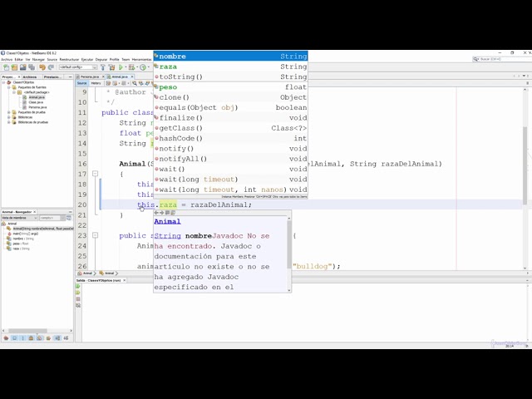The width and height of the screenshot is (532, 399).
Task: Click the Javadoc popup back arrow
Action: pos(156,213)
